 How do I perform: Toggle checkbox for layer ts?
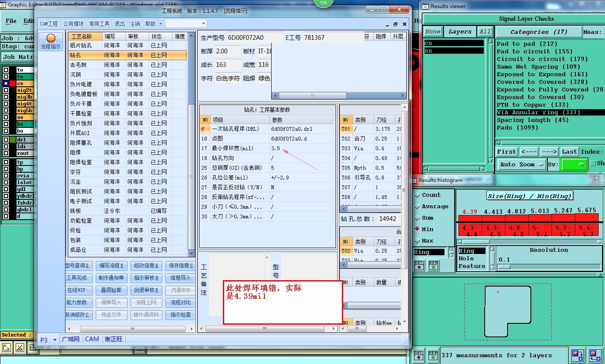click(x=6, y=77)
